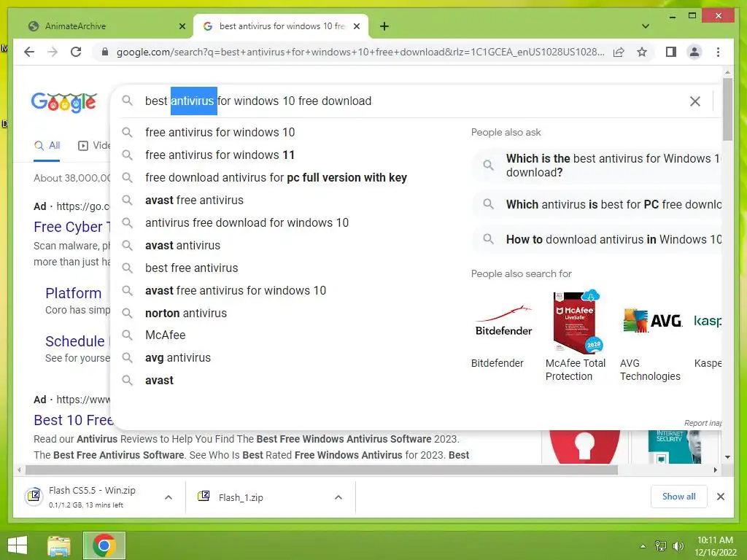Select McAfee Total Protection thumbnail
The image size is (747, 560).
click(576, 322)
